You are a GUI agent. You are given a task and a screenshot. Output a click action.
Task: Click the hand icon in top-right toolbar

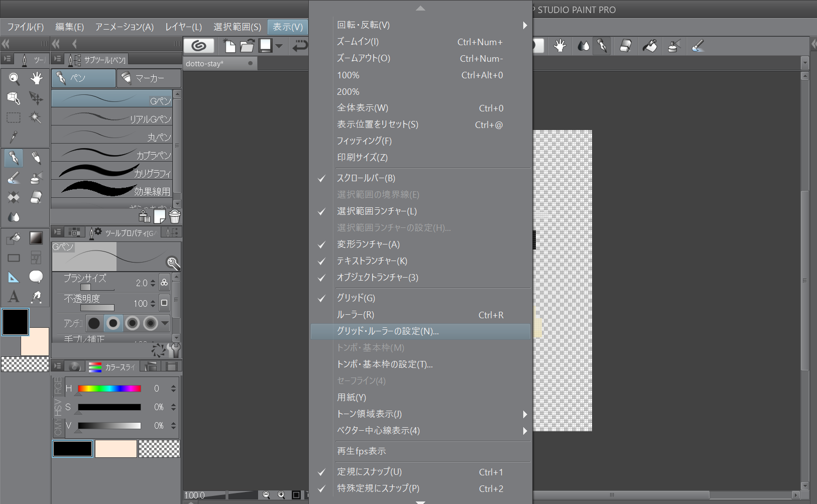[559, 46]
